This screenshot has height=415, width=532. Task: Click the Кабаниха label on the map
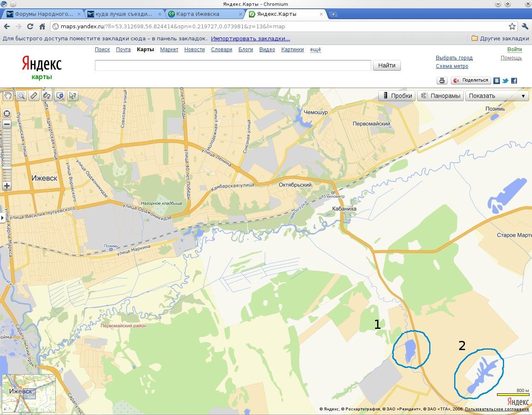344,209
